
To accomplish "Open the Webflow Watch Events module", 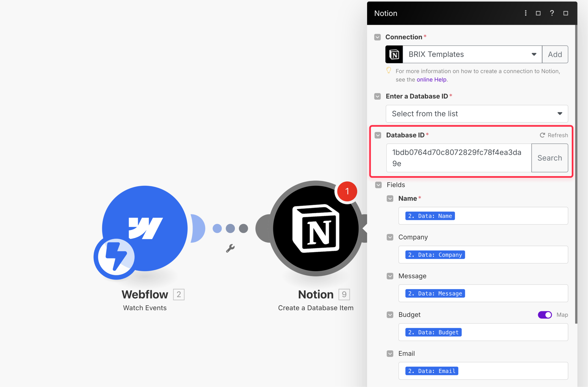I will click(145, 228).
